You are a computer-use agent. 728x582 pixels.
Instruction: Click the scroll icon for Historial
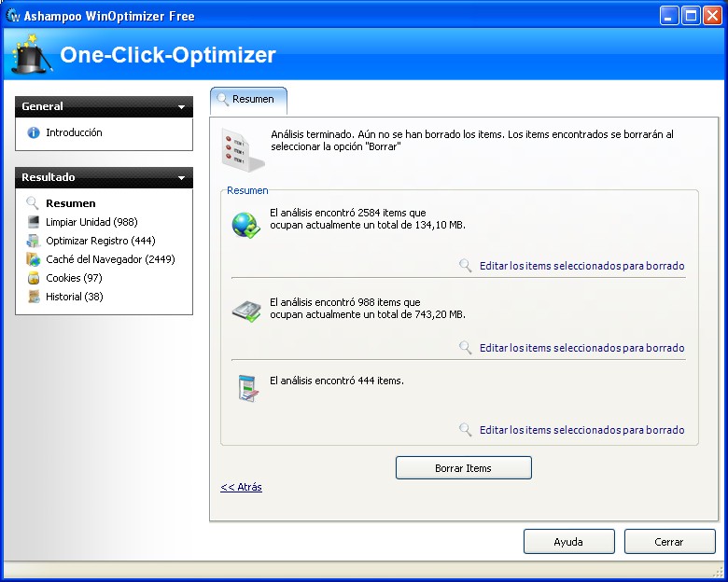34,296
